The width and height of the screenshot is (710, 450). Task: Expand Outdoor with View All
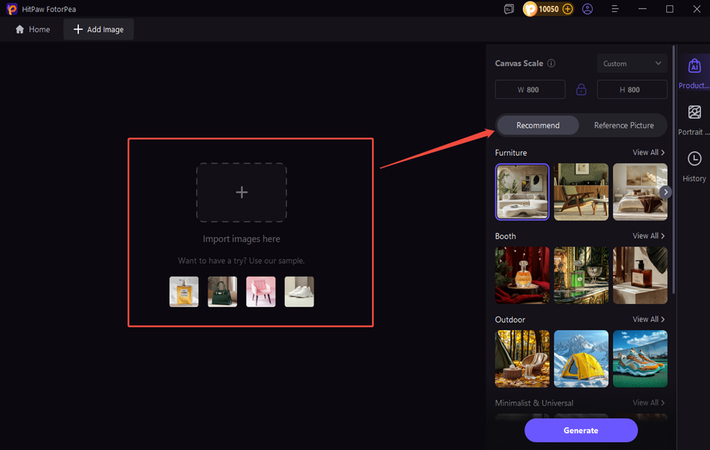pyautogui.click(x=648, y=319)
